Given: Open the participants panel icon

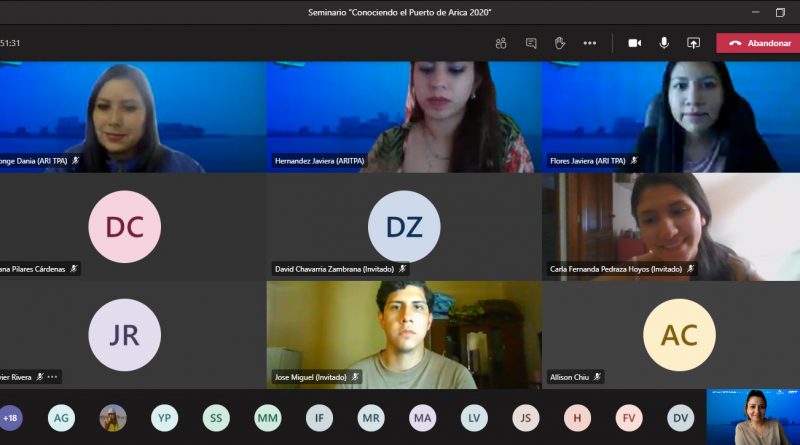Looking at the screenshot, I should tap(501, 43).
